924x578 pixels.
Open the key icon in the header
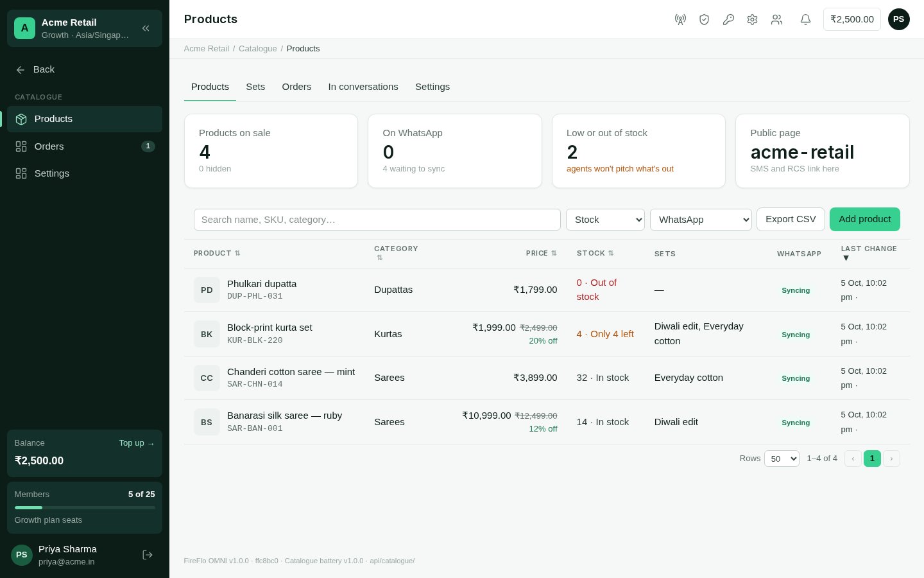(728, 19)
